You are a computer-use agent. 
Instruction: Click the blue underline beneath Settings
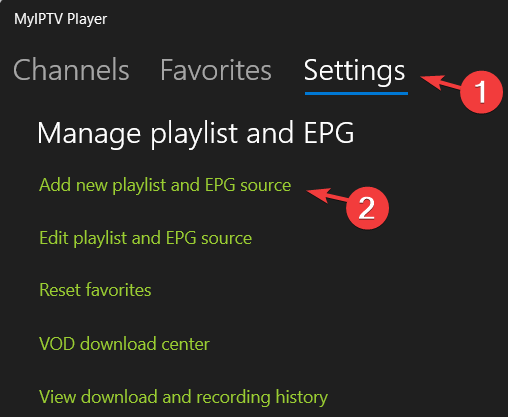tap(356, 93)
